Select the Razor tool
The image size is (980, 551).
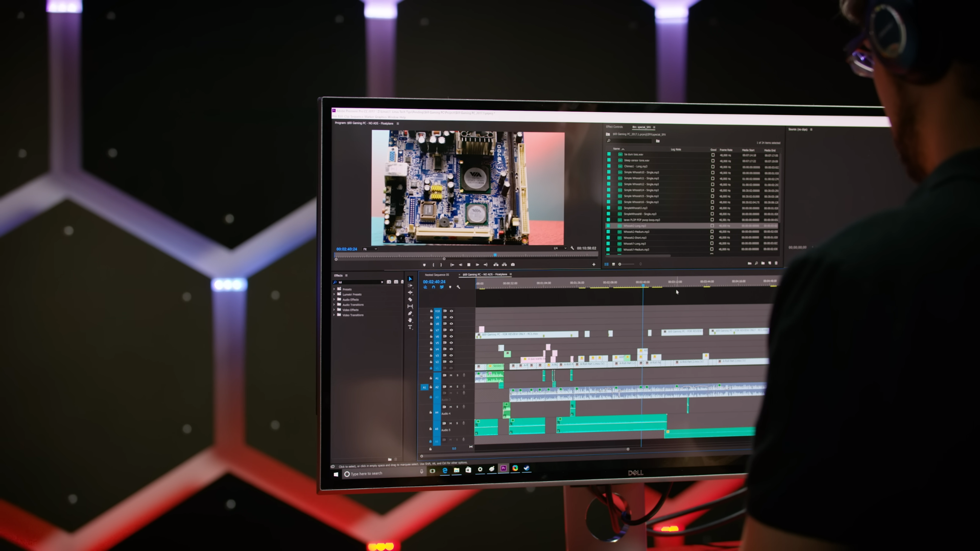[x=410, y=299]
